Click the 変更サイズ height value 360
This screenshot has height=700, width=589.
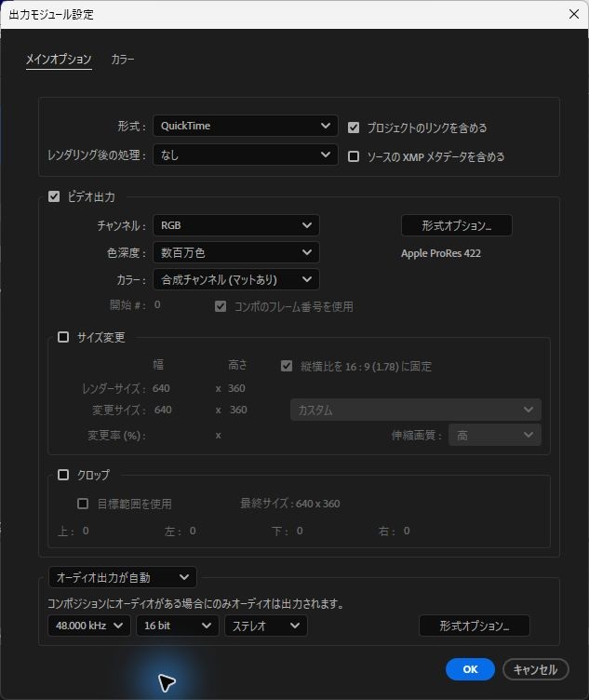point(238,410)
